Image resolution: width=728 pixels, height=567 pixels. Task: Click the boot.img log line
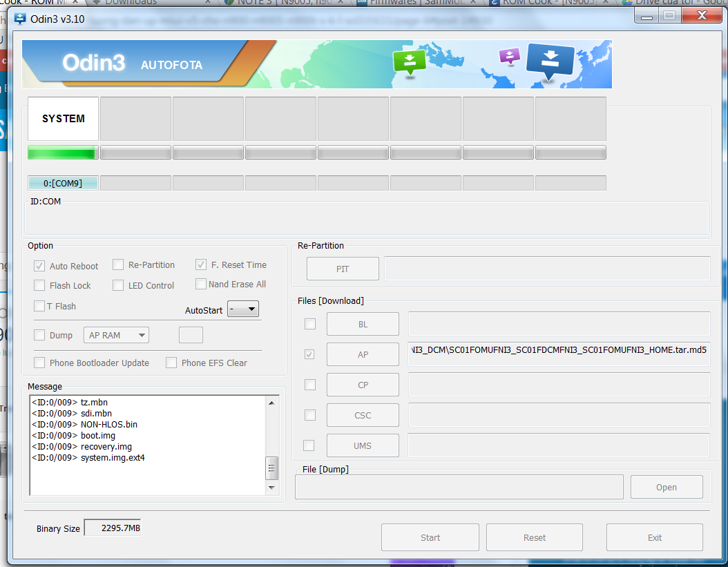click(73, 436)
